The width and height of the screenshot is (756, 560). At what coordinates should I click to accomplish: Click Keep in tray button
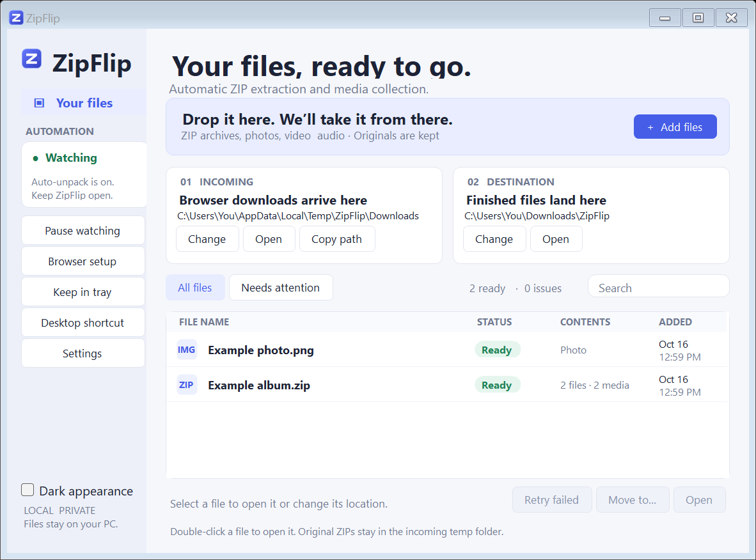pyautogui.click(x=83, y=292)
